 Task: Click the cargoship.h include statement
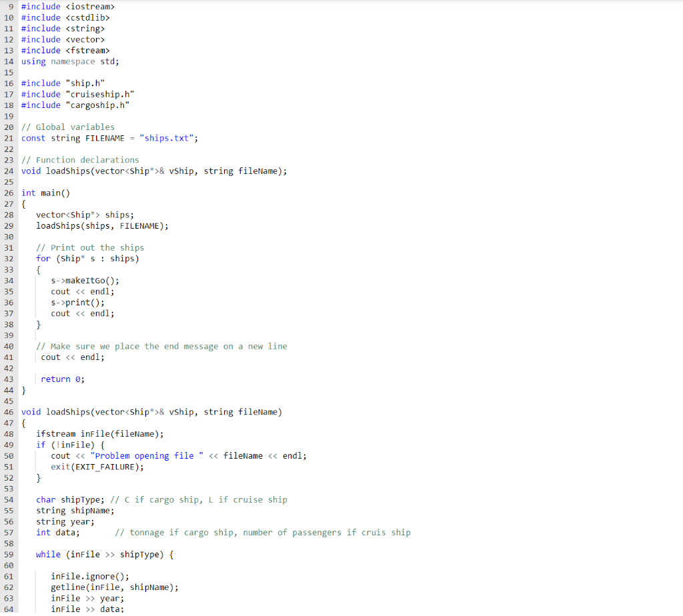pos(75,105)
